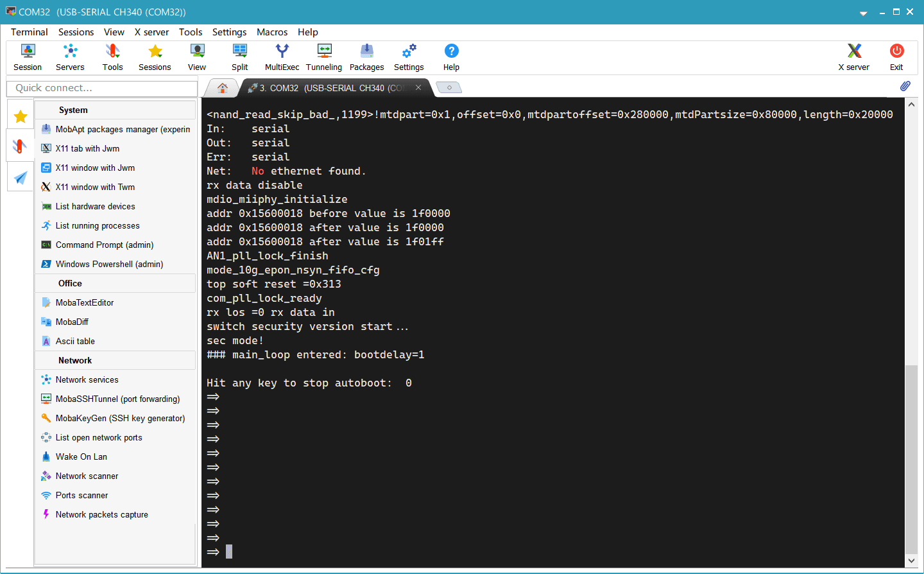Open the title bar dropdown arrow
Image resolution: width=924 pixels, height=574 pixels.
[x=863, y=12]
